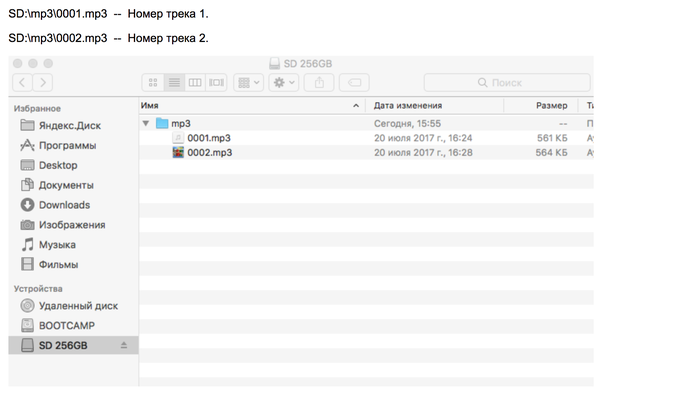Viewport: 700px width, 404px height.
Task: Open Downloads in the sidebar
Action: (x=64, y=205)
